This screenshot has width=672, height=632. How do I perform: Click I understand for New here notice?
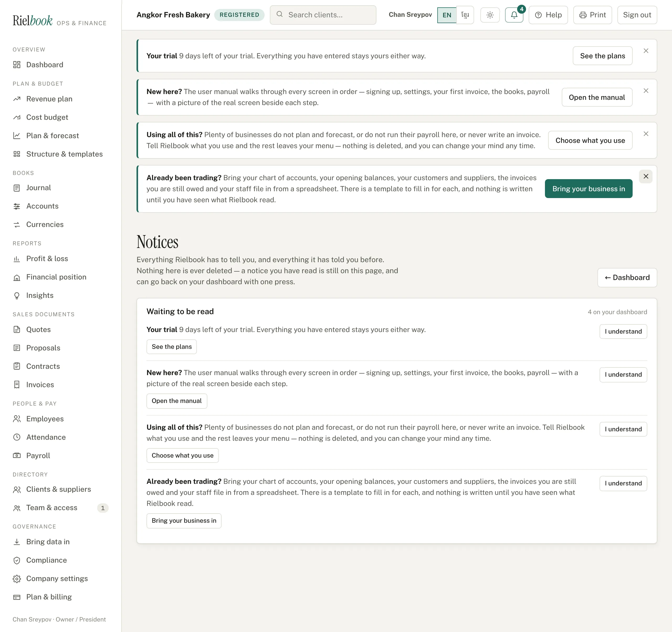623,375
